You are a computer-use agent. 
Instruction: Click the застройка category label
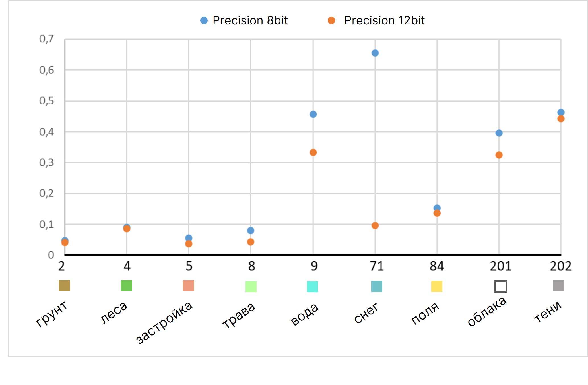tap(164, 322)
